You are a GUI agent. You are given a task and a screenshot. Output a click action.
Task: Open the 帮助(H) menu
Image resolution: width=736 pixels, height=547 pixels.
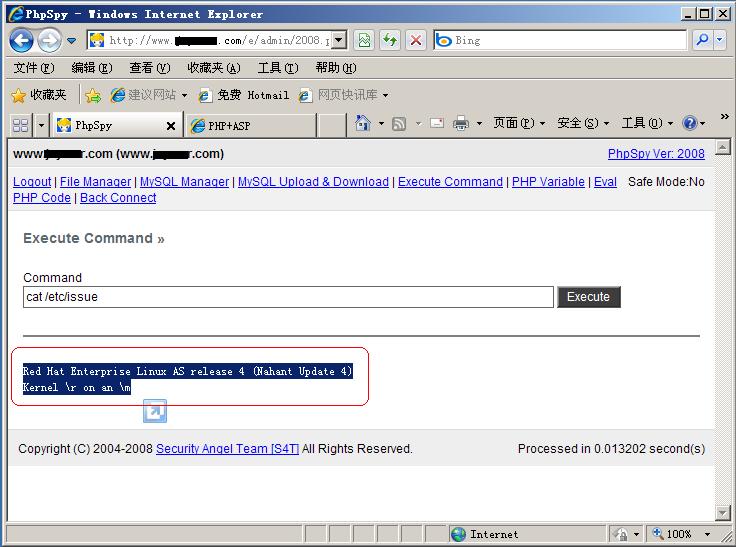[336, 68]
